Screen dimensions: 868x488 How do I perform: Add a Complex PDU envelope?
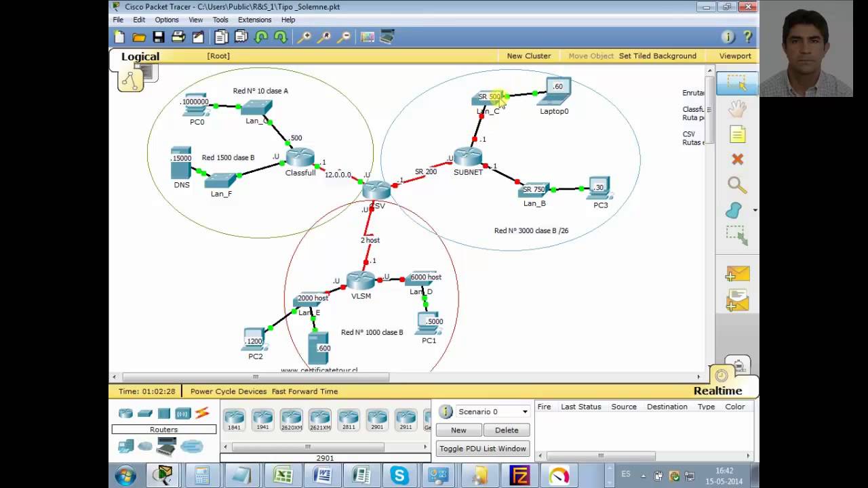pyautogui.click(x=737, y=300)
